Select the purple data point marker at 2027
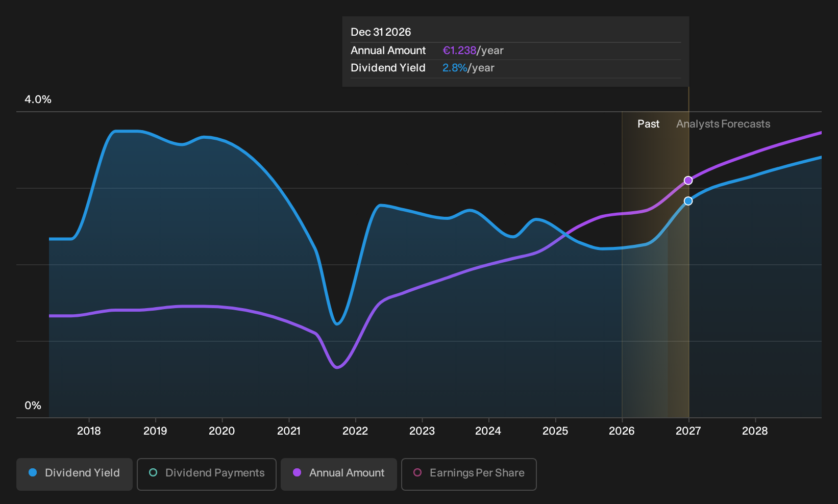This screenshot has width=838, height=504. tap(688, 180)
